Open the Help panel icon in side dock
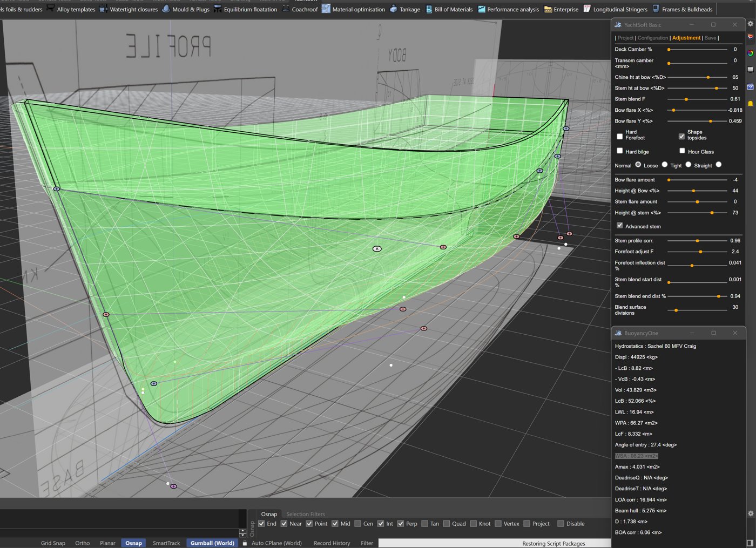This screenshot has width=756, height=548. pyautogui.click(x=750, y=87)
